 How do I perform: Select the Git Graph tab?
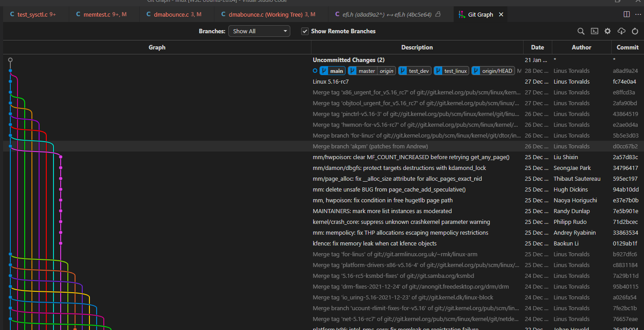(x=480, y=14)
